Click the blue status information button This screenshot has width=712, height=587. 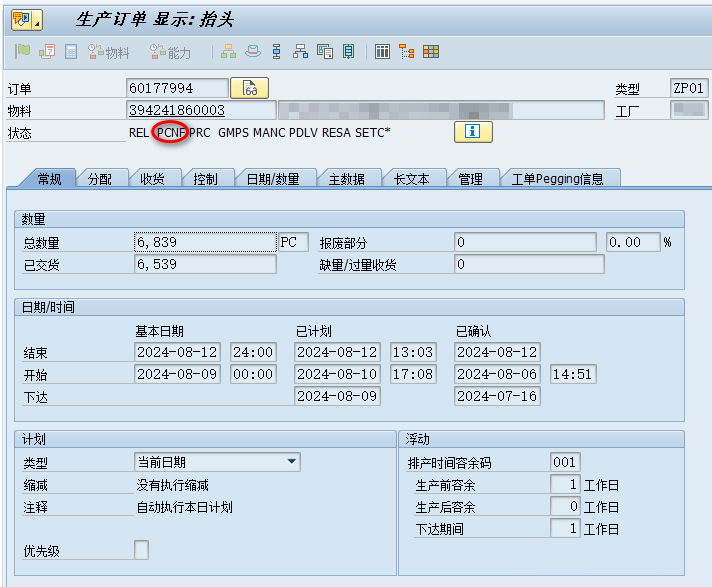click(x=473, y=132)
